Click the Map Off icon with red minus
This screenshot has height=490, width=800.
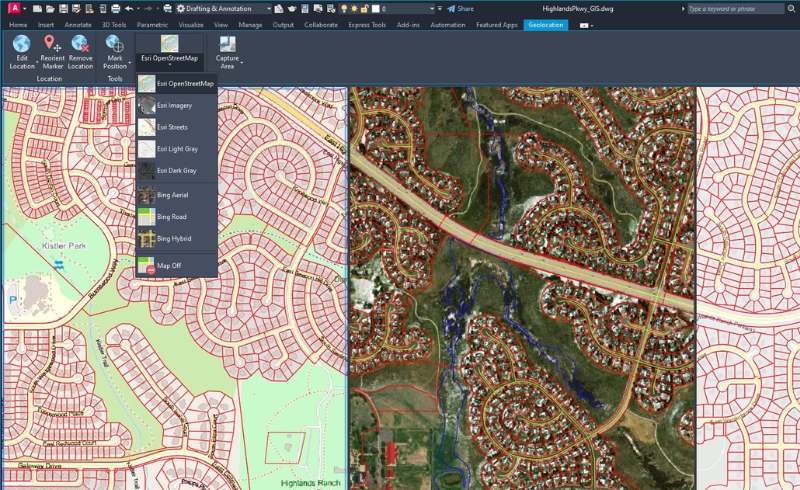[x=146, y=265]
